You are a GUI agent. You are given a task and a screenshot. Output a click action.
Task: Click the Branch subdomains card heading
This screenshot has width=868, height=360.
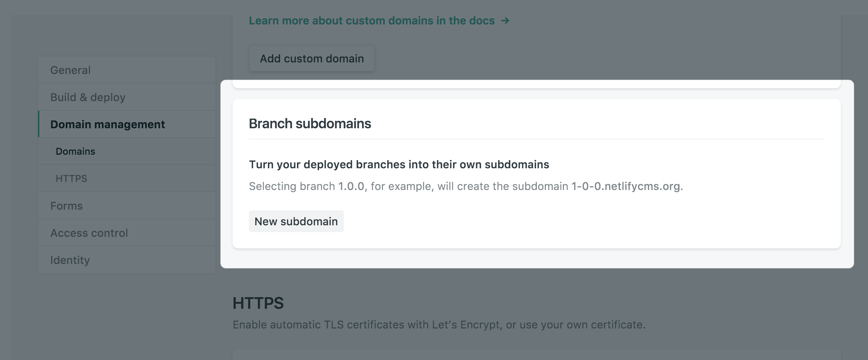[310, 124]
